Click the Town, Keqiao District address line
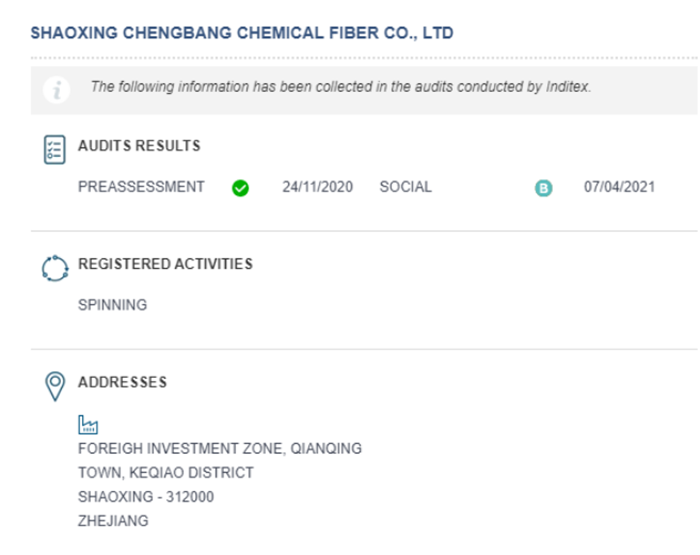The width and height of the screenshot is (700, 555). (166, 472)
